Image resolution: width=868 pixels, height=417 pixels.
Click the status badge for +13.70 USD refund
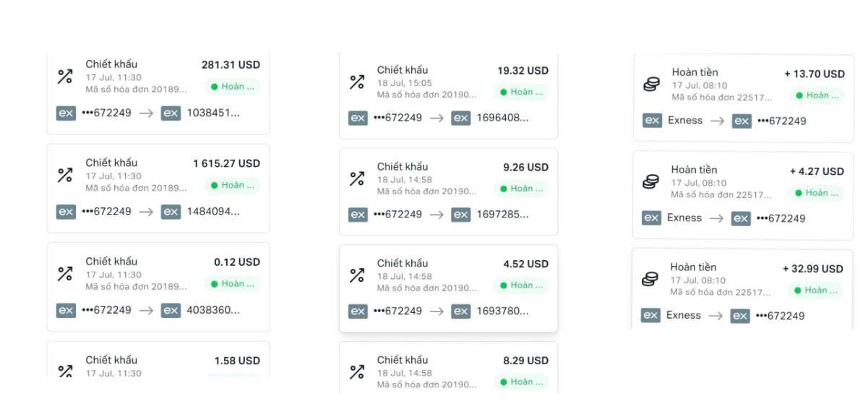click(x=817, y=95)
